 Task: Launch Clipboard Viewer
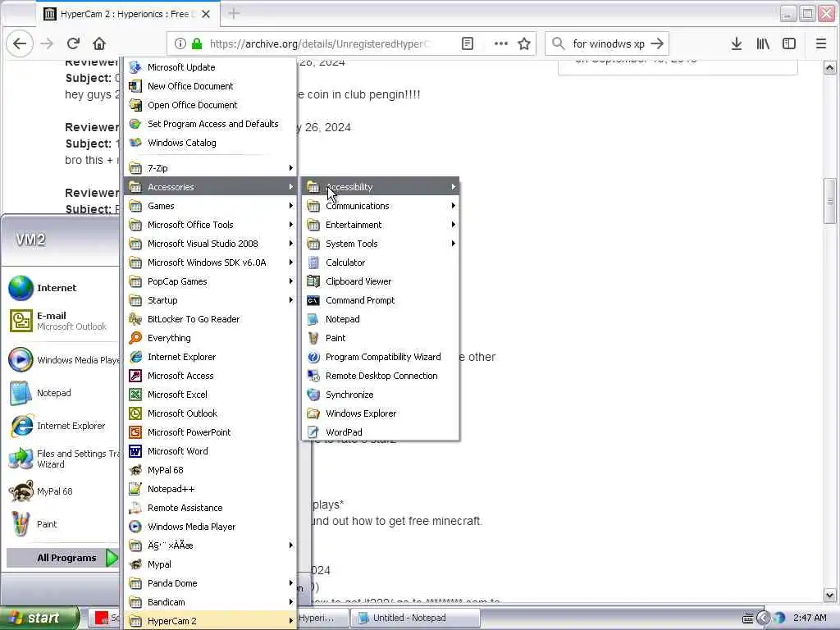coord(381,281)
